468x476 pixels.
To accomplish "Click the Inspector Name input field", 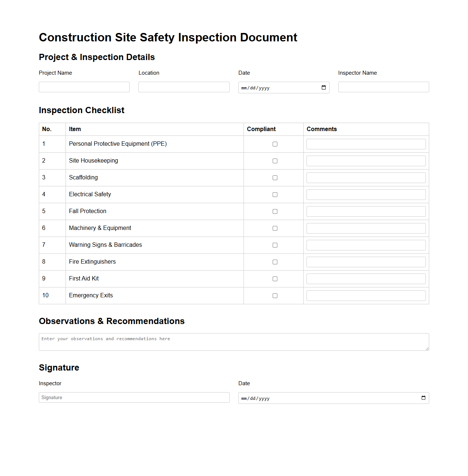I will coord(383,87).
